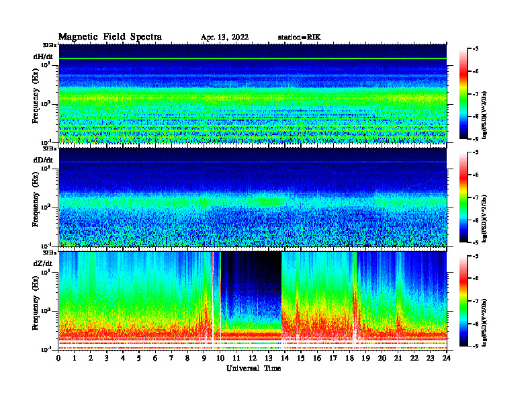Click the color scale bar beside dH/dt panel
This screenshot has height=411, width=532.
click(x=463, y=94)
